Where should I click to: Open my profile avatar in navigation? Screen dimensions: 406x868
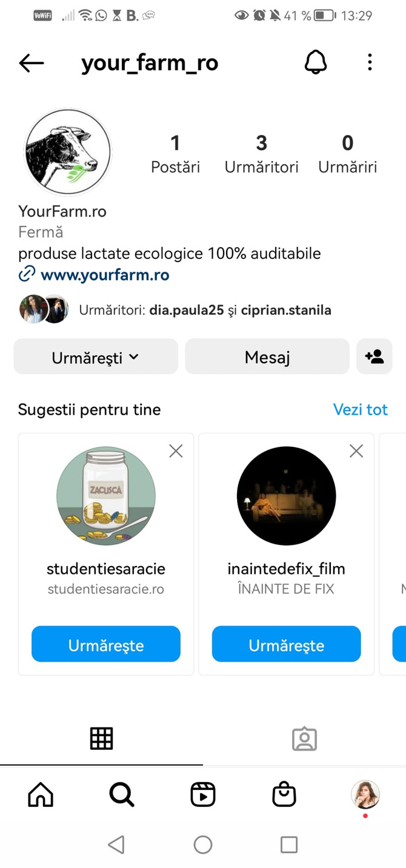(x=365, y=795)
